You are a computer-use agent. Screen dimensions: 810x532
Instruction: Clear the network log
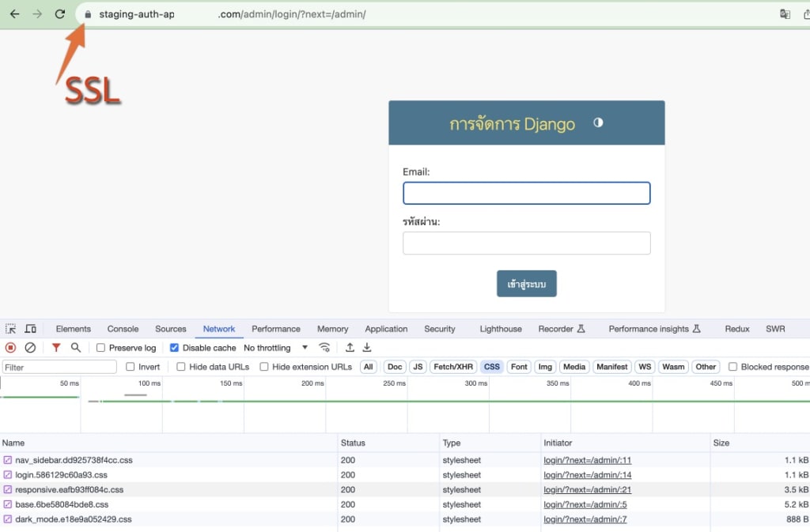(30, 348)
